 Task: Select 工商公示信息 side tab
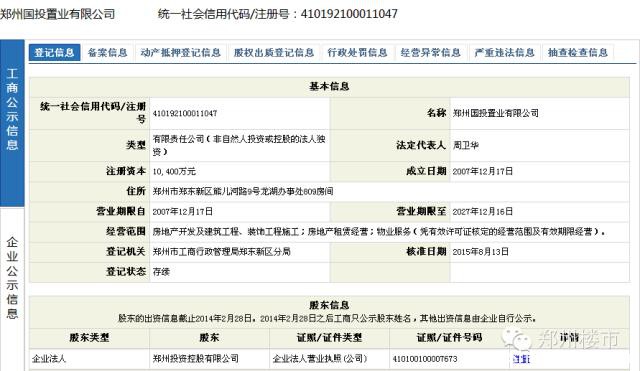click(x=12, y=122)
